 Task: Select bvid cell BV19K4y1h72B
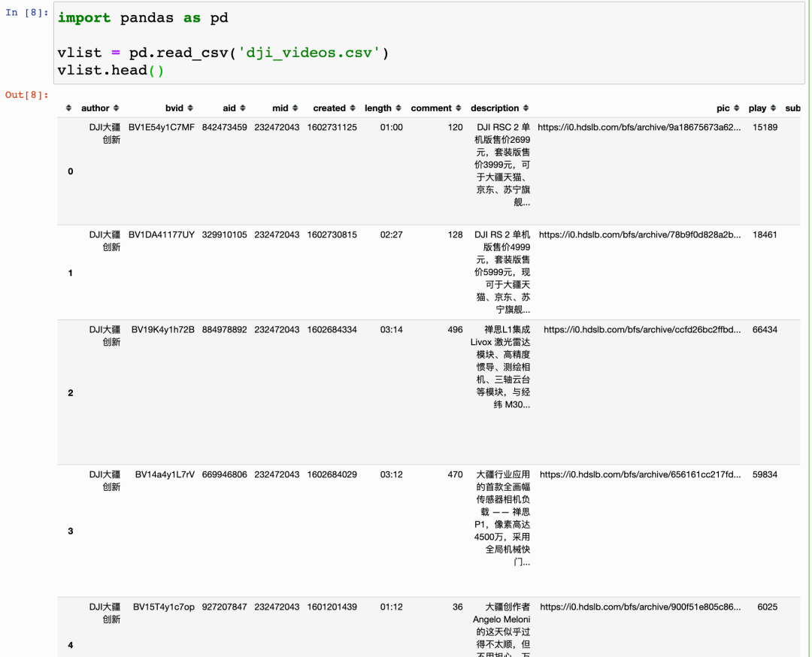click(163, 330)
